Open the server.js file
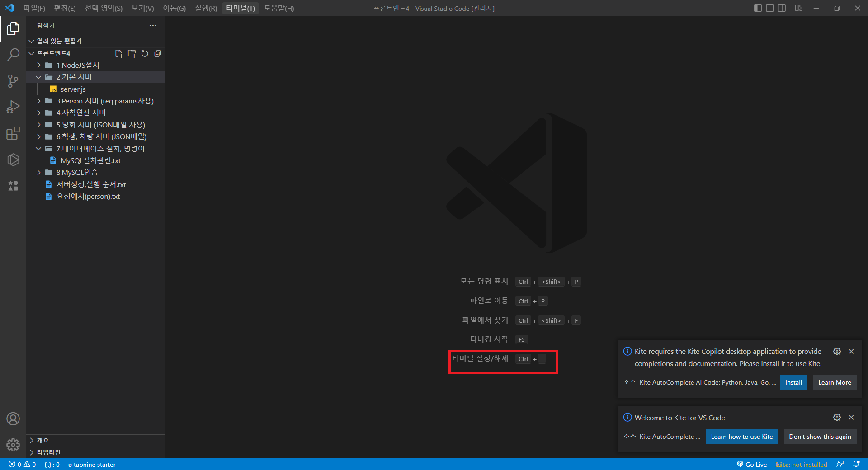 (96, 89)
